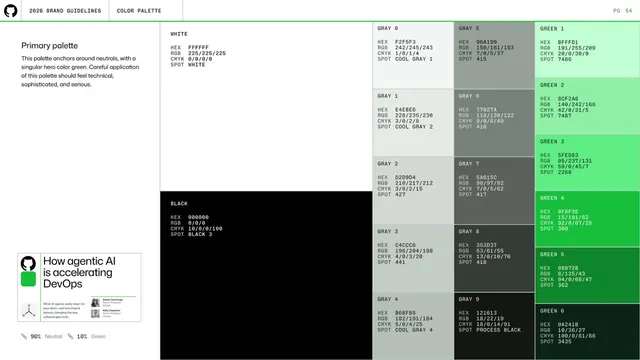The image size is (640, 360).
Task: Open the 2026 Brand Guidelines header item
Action: pyautogui.click(x=65, y=11)
